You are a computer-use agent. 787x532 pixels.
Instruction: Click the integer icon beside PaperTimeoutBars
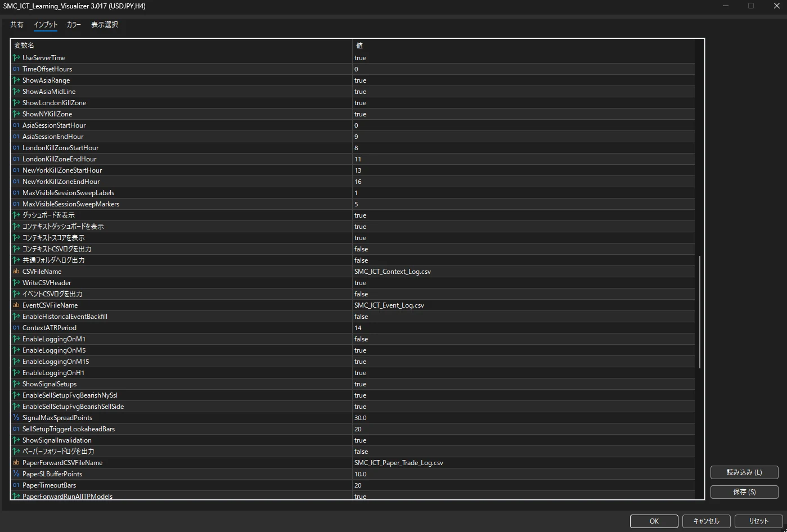coord(16,485)
